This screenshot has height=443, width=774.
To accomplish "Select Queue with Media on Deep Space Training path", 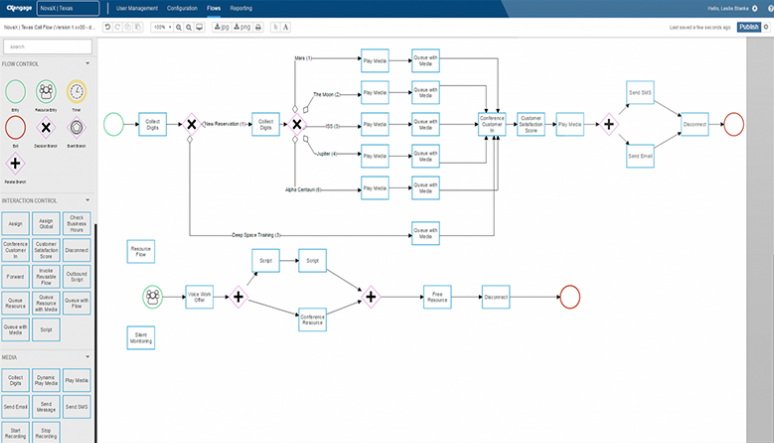I will point(426,233).
